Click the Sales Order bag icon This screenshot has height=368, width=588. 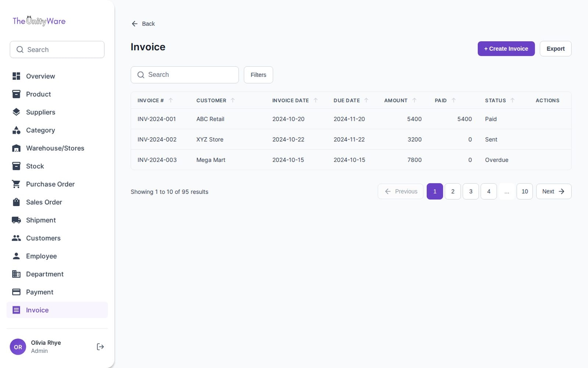click(x=16, y=202)
